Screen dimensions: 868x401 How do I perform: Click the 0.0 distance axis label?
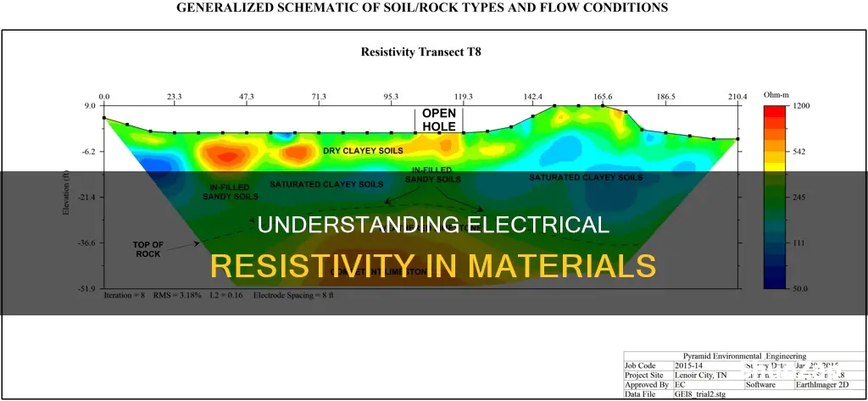coord(104,97)
